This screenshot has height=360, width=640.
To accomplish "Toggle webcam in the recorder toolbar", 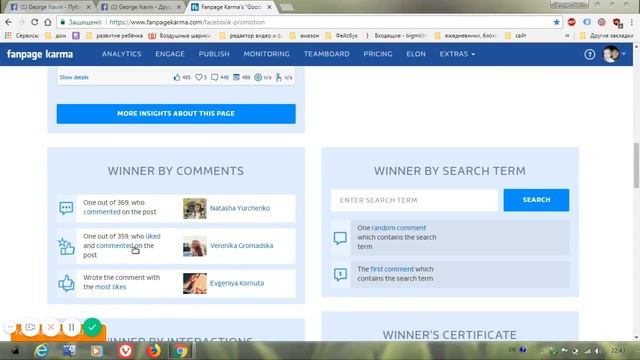I will pyautogui.click(x=30, y=327).
